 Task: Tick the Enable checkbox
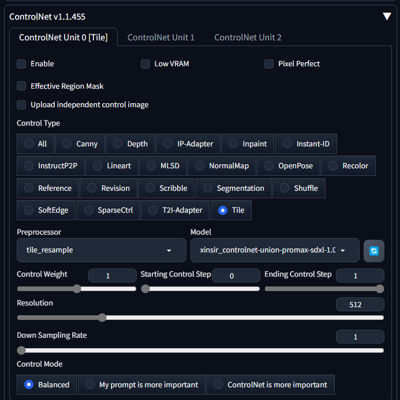pos(21,64)
